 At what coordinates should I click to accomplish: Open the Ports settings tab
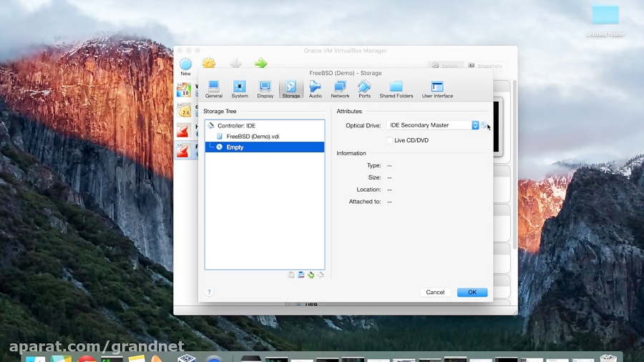[x=364, y=89]
